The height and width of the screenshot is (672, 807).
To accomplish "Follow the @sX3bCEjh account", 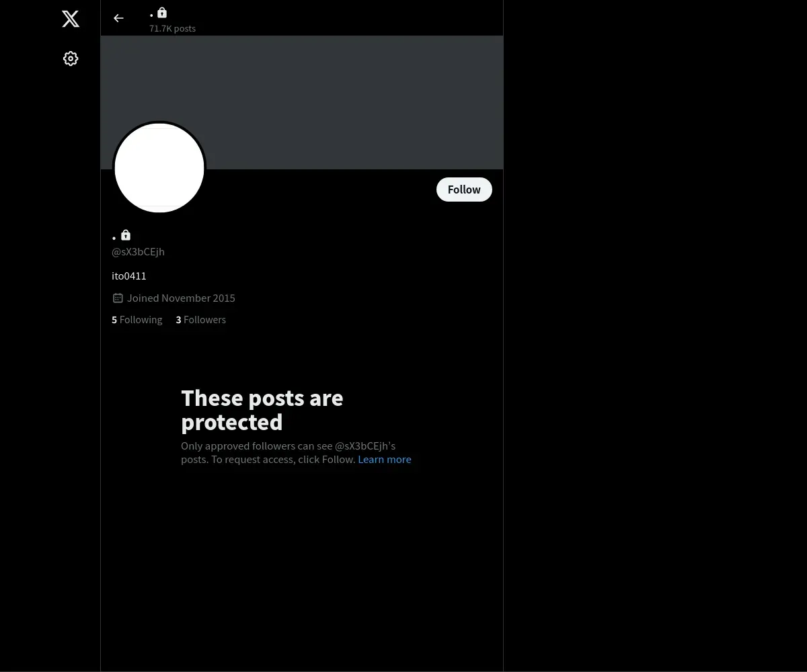I will [464, 190].
